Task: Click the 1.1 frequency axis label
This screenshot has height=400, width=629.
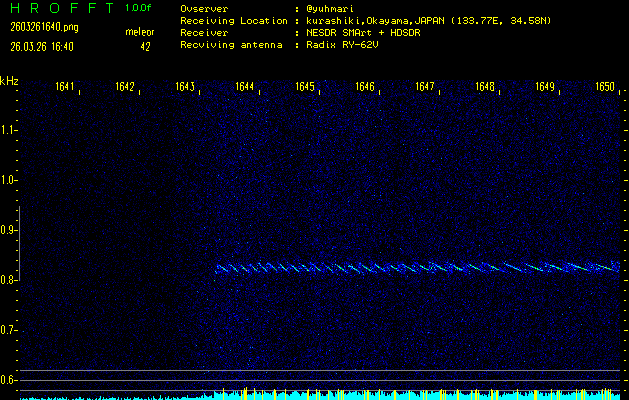Action: point(9,129)
